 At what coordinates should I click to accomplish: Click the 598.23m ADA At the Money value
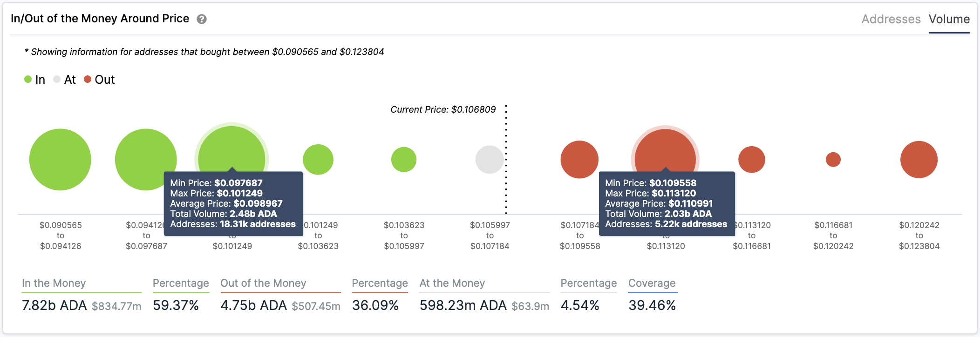point(463,305)
